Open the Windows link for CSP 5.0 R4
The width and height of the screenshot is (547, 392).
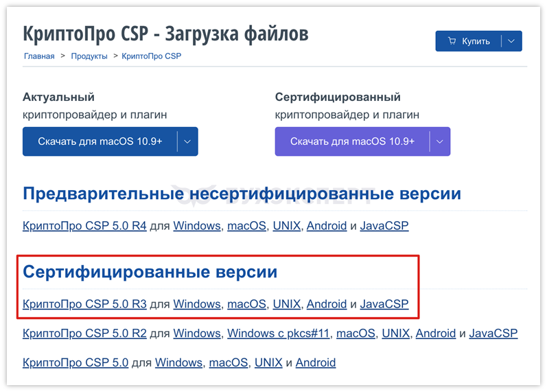(197, 226)
